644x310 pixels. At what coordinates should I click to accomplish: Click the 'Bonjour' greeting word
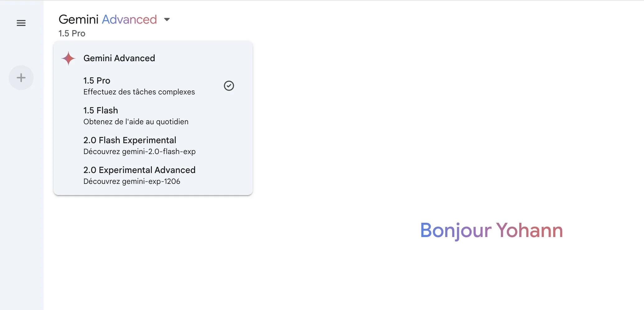tap(456, 230)
